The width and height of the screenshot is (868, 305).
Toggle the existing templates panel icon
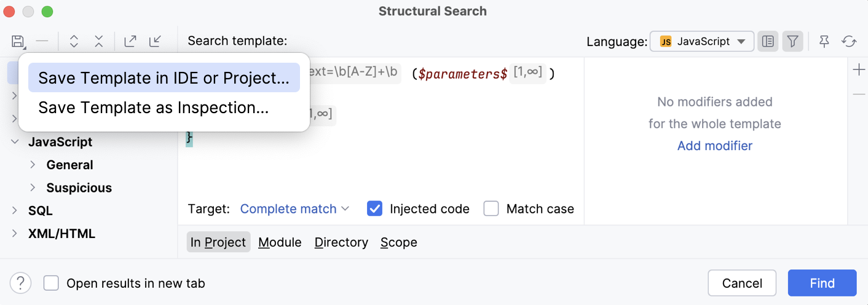(x=768, y=42)
